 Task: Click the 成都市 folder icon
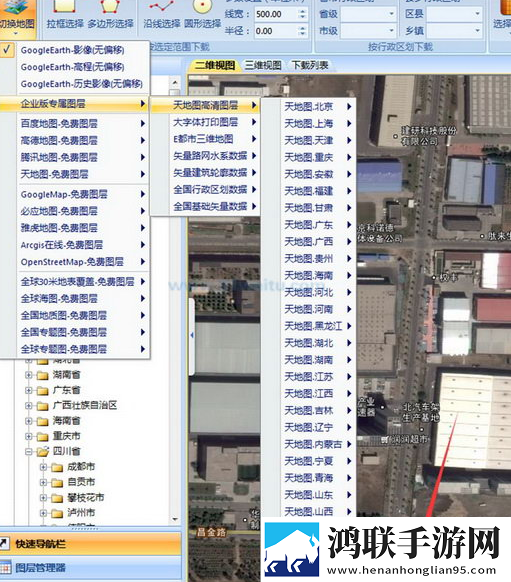(57, 467)
